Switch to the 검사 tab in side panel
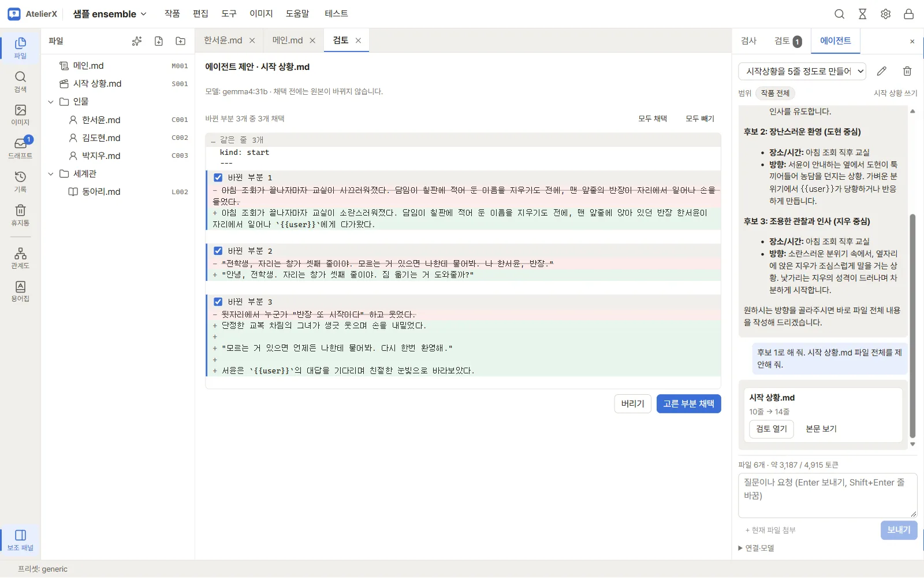Screen dimensions: 924x578 [749, 40]
